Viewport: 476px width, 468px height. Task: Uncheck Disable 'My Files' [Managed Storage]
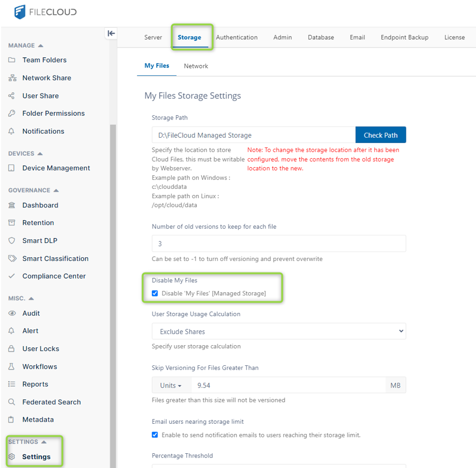155,293
